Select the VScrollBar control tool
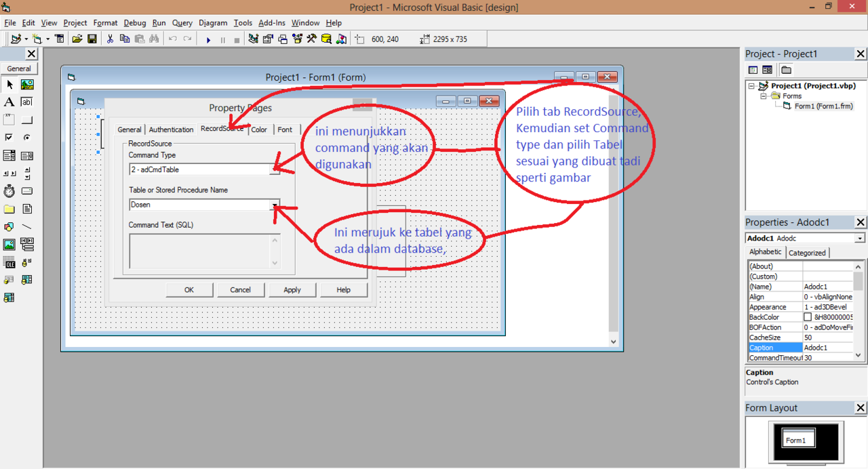 click(x=27, y=174)
